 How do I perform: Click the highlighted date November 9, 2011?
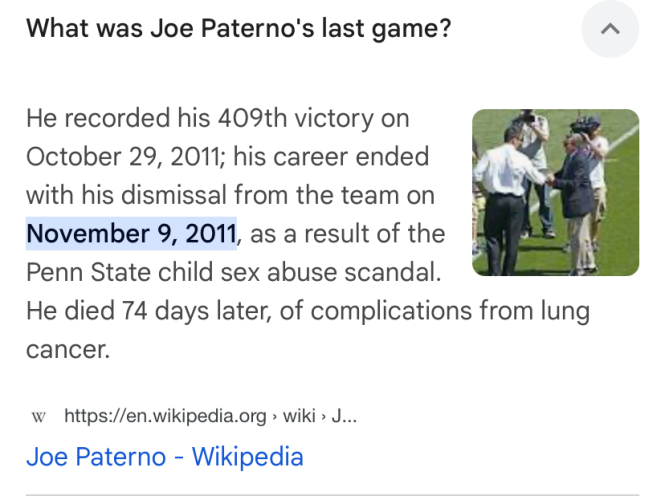pyautogui.click(x=131, y=233)
